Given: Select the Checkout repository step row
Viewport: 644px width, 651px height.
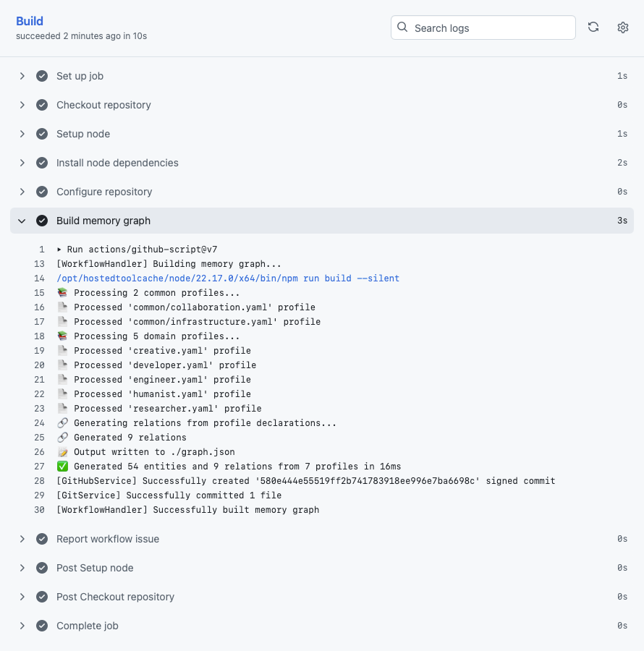Looking at the screenshot, I should (322, 105).
